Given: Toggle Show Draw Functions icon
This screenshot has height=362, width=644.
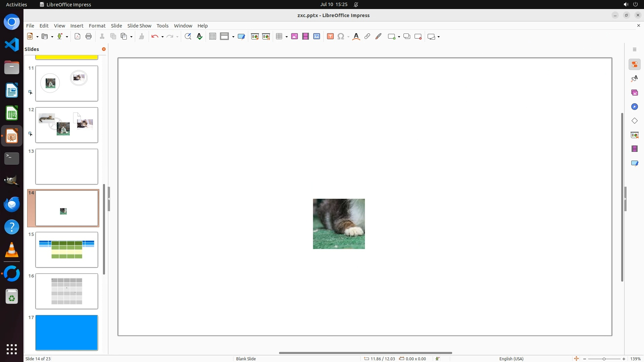Looking at the screenshot, I should (378, 37).
